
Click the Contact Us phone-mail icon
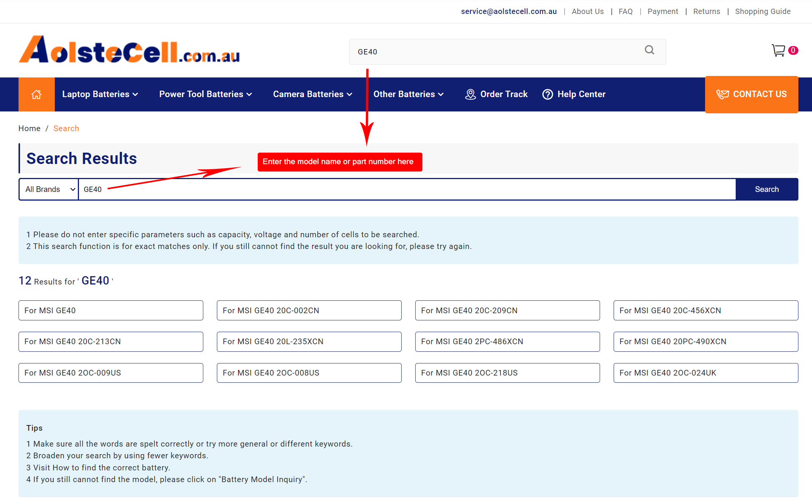(x=722, y=94)
